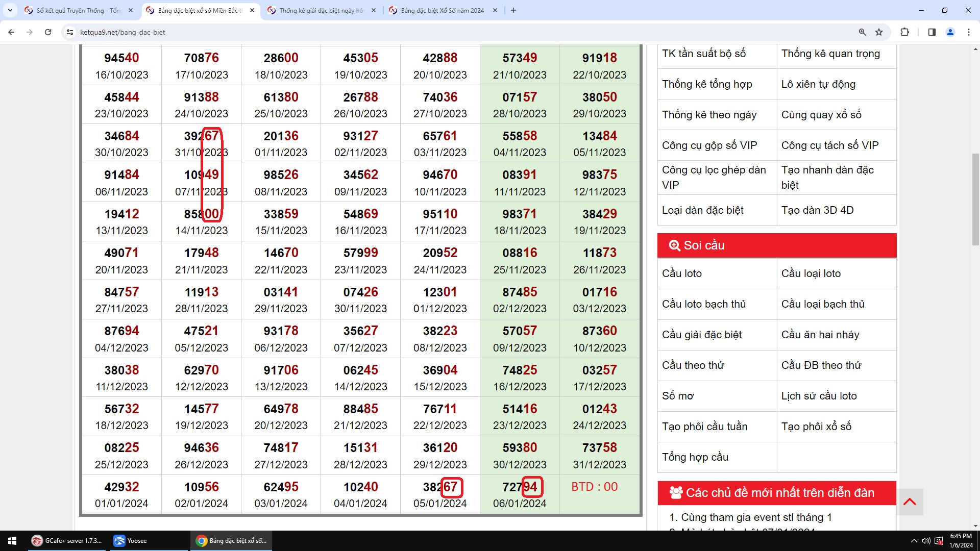Open the Windows Start button

pyautogui.click(x=12, y=541)
